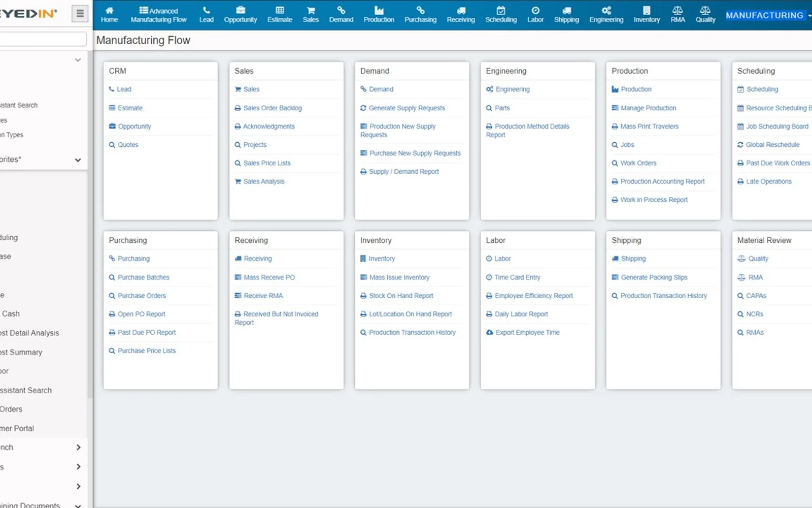
Task: Open Estimate in the top toolbar
Action: click(280, 15)
